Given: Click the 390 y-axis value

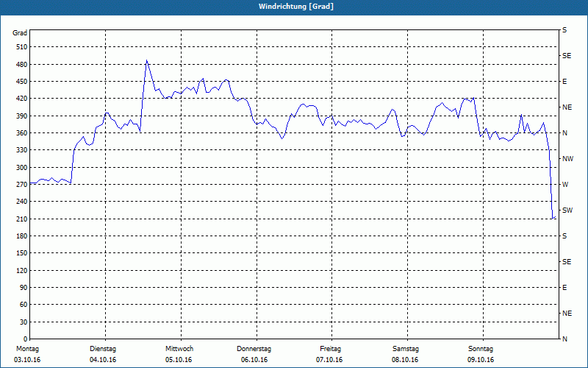Looking at the screenshot, I should [x=22, y=116].
